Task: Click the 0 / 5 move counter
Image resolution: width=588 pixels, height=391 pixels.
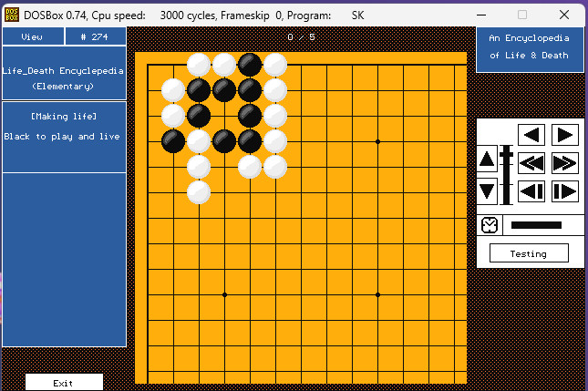Action: coord(301,37)
